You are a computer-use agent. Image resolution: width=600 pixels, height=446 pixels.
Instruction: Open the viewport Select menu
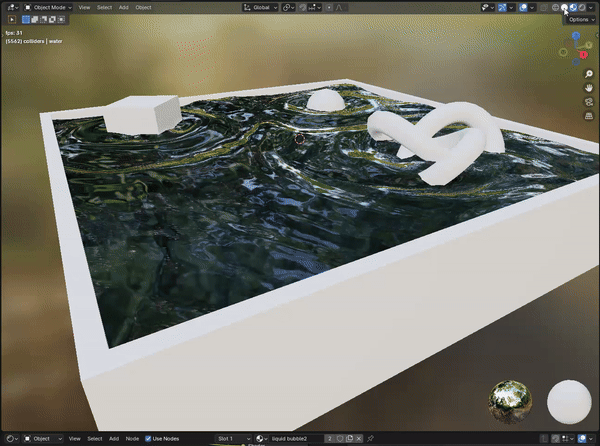(x=104, y=7)
